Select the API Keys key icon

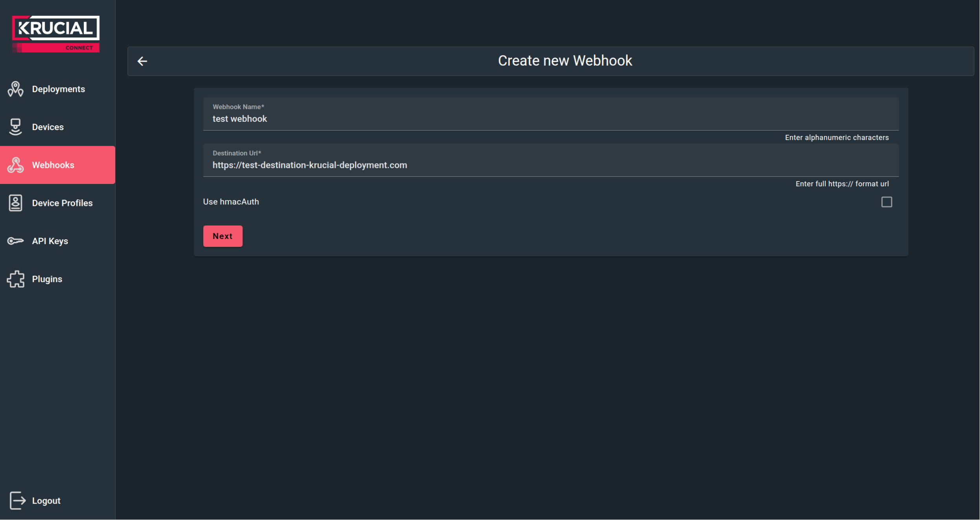pyautogui.click(x=15, y=241)
